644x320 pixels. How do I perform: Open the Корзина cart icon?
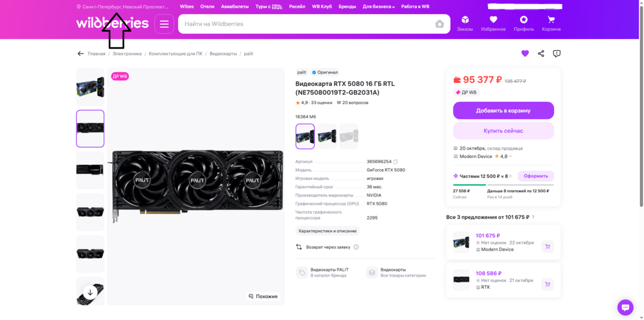click(551, 24)
